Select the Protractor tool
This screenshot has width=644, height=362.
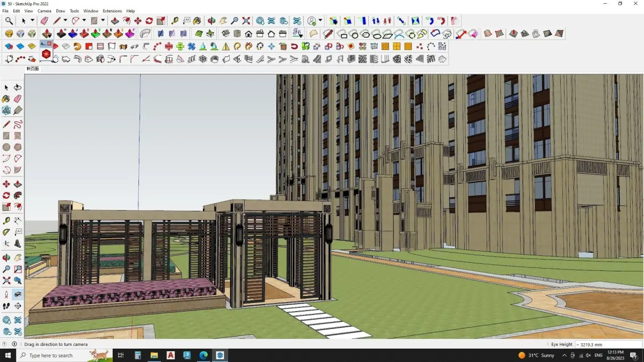pos(6,232)
